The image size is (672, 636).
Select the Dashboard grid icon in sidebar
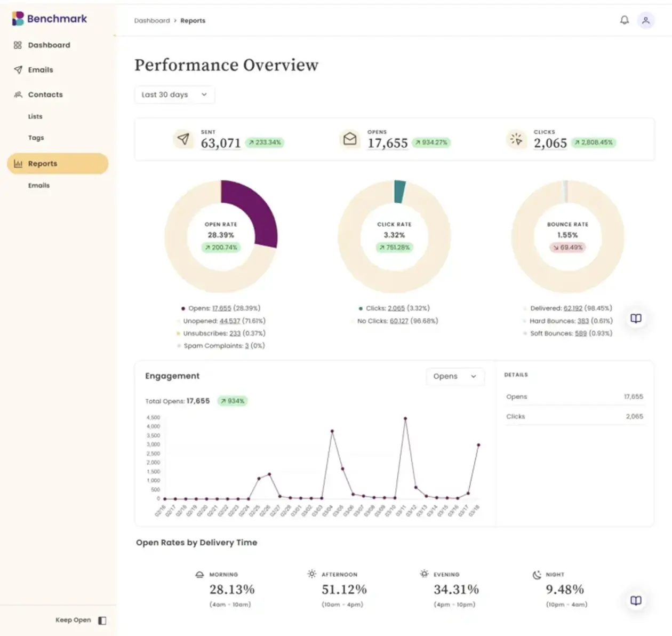[x=17, y=45]
